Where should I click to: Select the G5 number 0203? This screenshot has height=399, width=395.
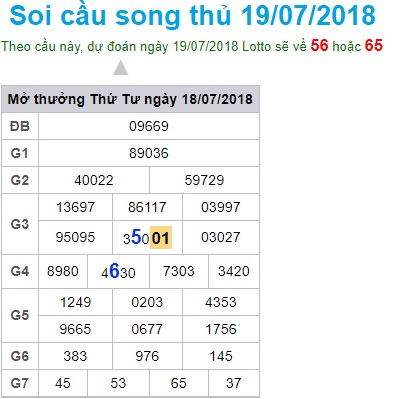[147, 302]
